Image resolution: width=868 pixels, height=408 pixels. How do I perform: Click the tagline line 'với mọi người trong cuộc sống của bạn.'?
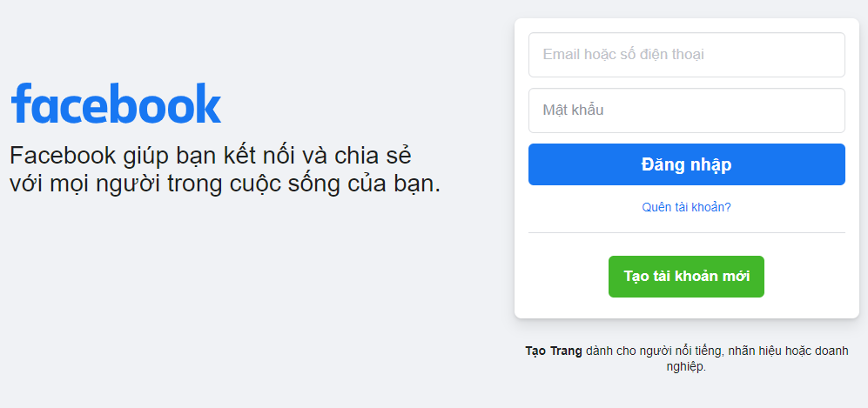pyautogui.click(x=225, y=184)
